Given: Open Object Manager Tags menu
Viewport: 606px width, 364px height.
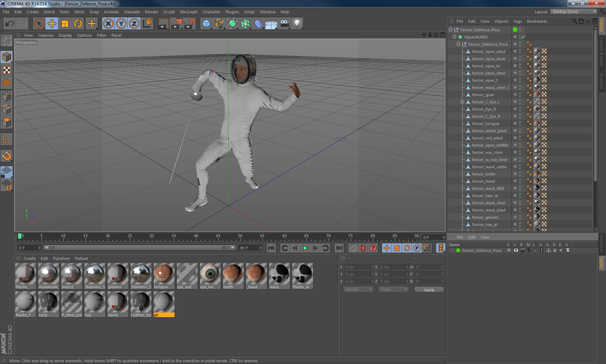Looking at the screenshot, I should (x=518, y=21).
